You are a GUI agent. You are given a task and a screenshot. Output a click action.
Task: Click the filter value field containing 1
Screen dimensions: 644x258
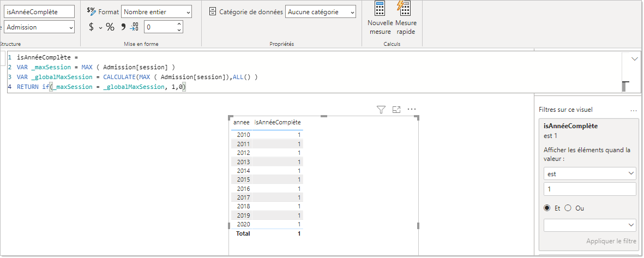click(x=590, y=189)
